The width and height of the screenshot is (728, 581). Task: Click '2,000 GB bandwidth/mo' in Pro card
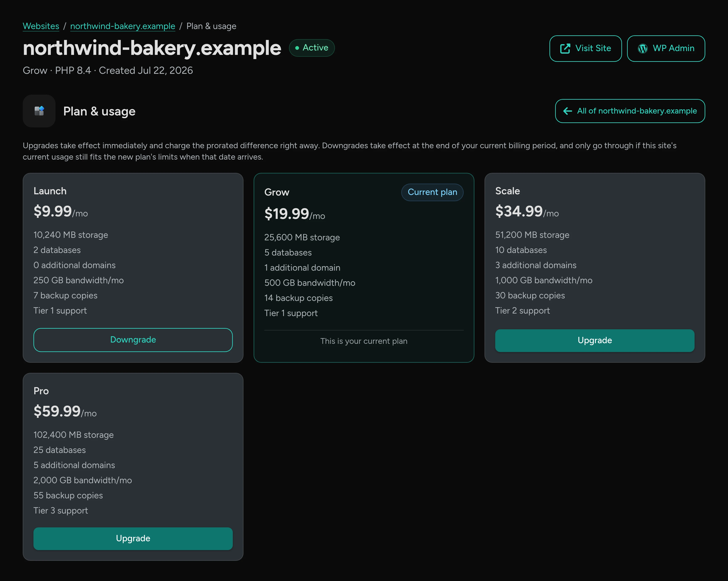(82, 480)
